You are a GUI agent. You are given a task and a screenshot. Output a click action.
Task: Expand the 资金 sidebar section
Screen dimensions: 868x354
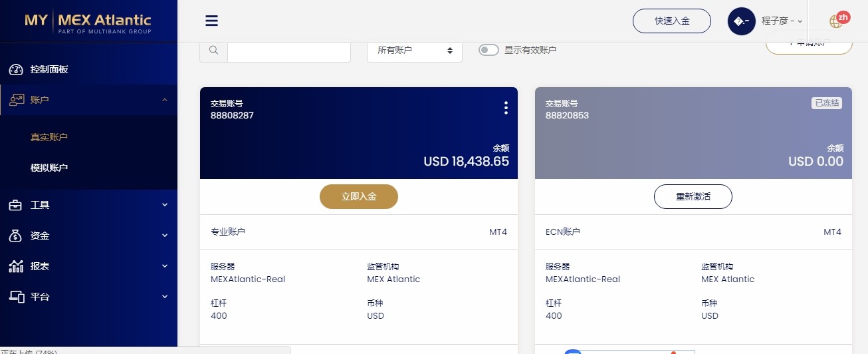(x=165, y=236)
